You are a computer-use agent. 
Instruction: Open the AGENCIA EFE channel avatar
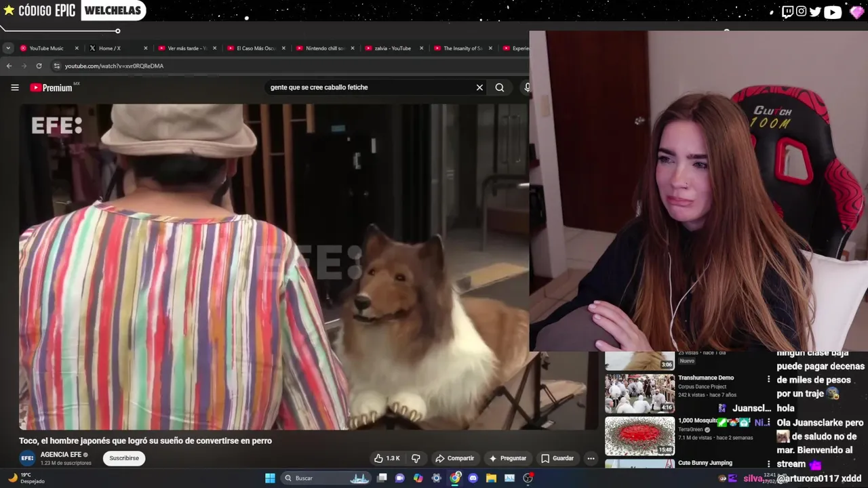coord(27,458)
